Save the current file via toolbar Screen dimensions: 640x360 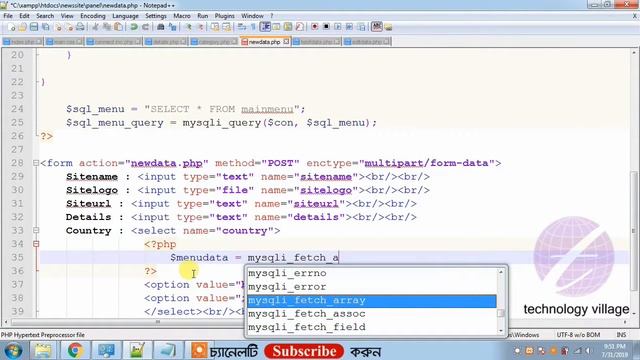[x=34, y=27]
